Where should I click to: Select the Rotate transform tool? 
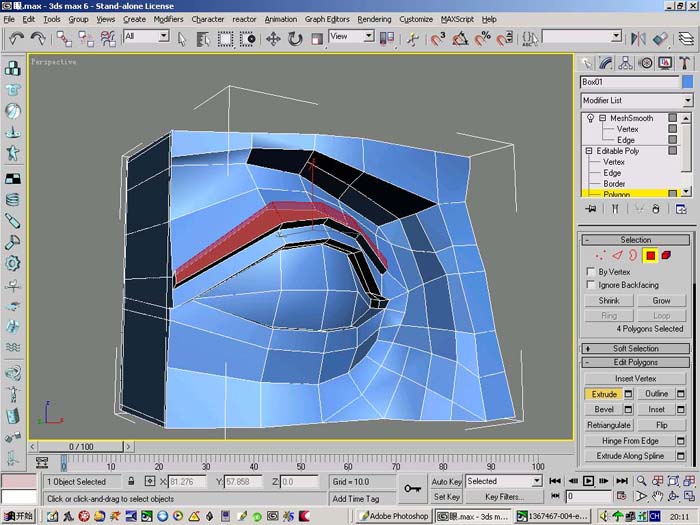coord(295,39)
